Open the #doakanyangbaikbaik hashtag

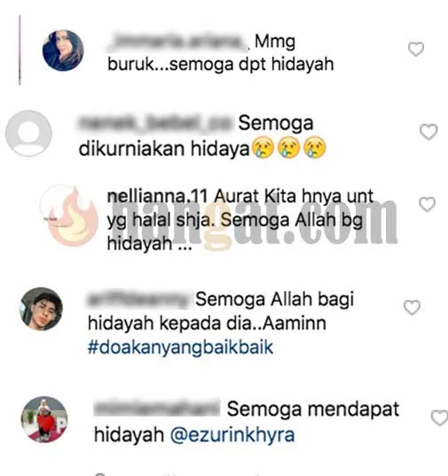[180, 347]
